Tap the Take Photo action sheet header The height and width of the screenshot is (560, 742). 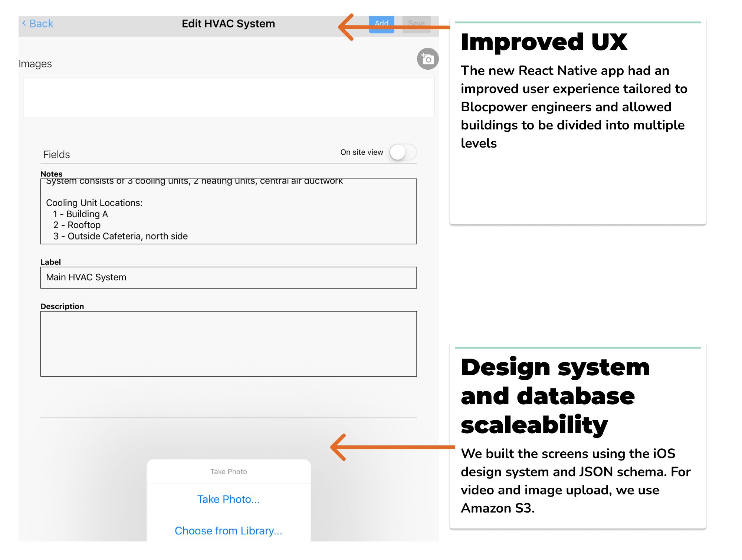pos(228,471)
